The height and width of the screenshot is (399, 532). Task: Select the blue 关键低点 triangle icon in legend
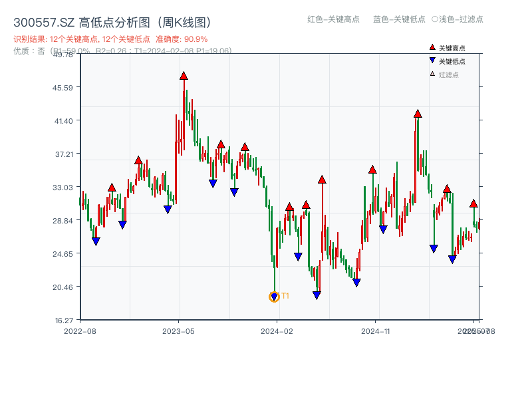(x=431, y=59)
